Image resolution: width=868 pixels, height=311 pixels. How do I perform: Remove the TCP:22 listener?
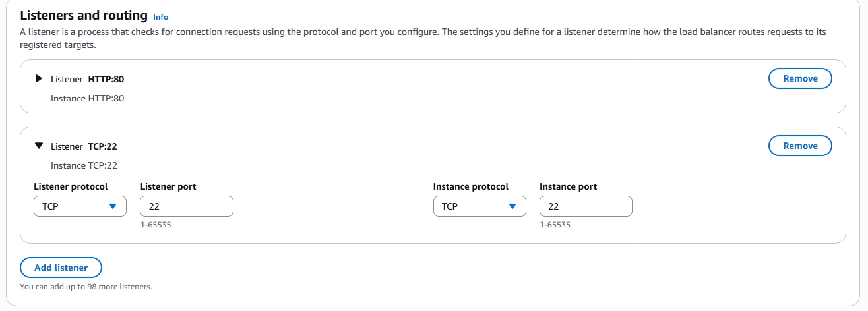pyautogui.click(x=800, y=146)
